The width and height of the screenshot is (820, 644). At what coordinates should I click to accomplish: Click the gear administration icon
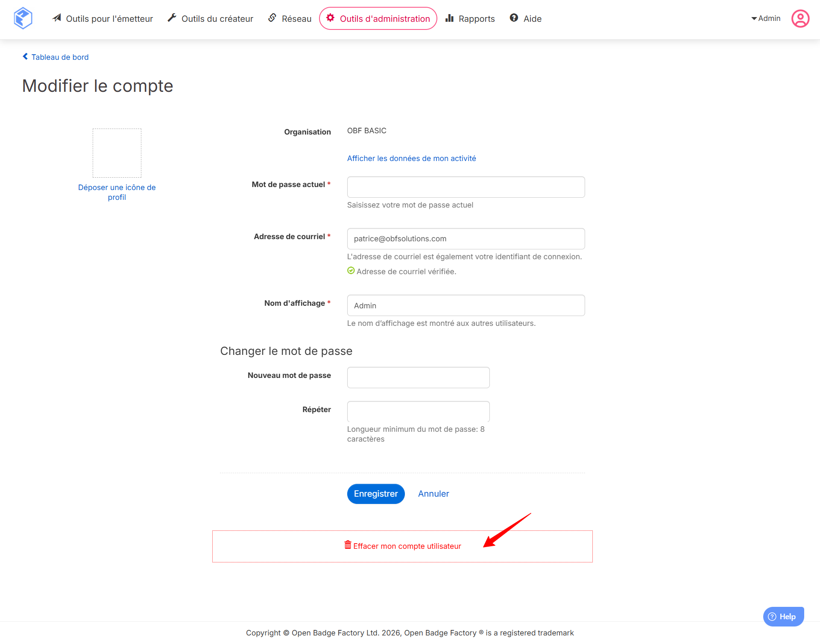(331, 18)
